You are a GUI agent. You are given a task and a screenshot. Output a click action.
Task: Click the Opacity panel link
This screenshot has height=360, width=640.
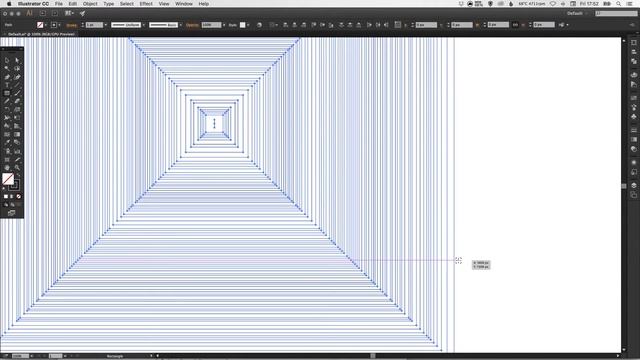click(x=192, y=25)
